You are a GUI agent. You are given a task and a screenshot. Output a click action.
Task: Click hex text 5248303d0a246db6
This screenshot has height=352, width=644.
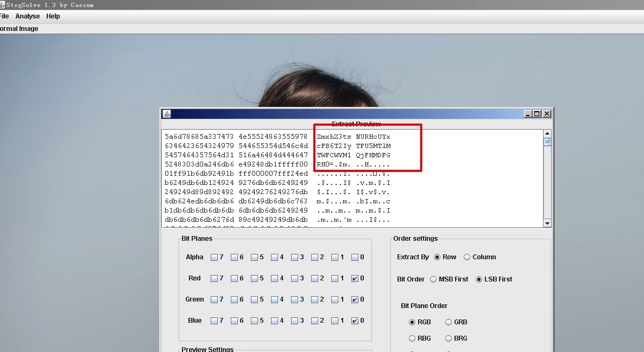tap(199, 164)
